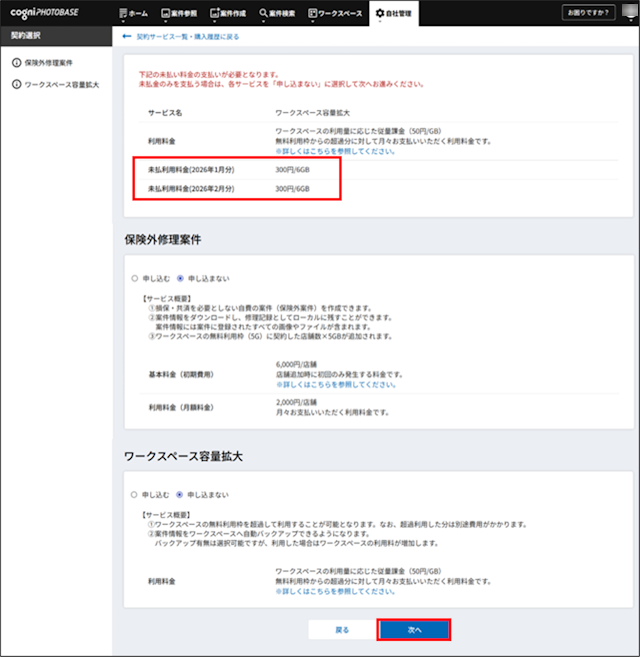Select 申し込まない for 保険外修理案件
This screenshot has height=657, width=640.
point(180,278)
